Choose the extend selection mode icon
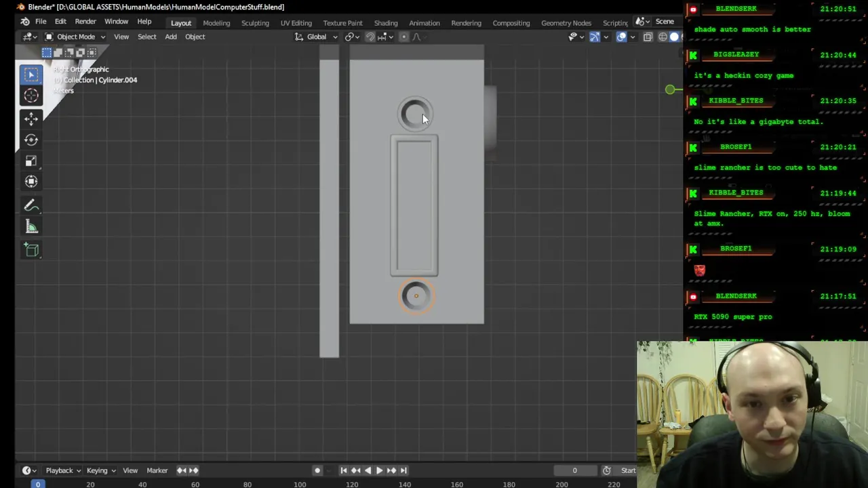The width and height of the screenshot is (868, 488). coord(58,52)
